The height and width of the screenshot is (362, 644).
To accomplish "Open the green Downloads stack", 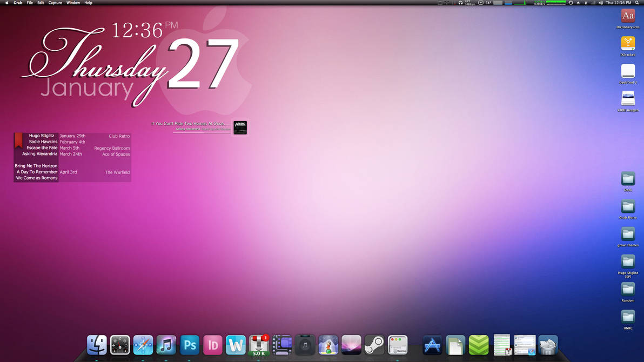I will point(479,345).
